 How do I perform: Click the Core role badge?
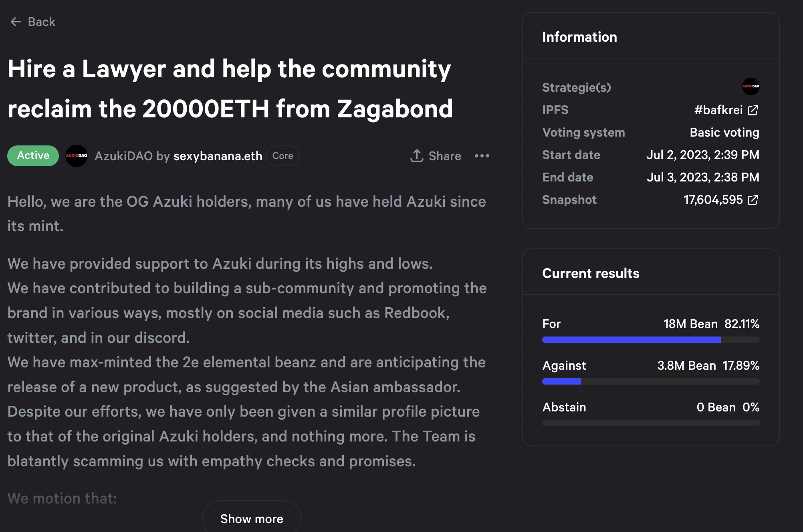tap(282, 156)
